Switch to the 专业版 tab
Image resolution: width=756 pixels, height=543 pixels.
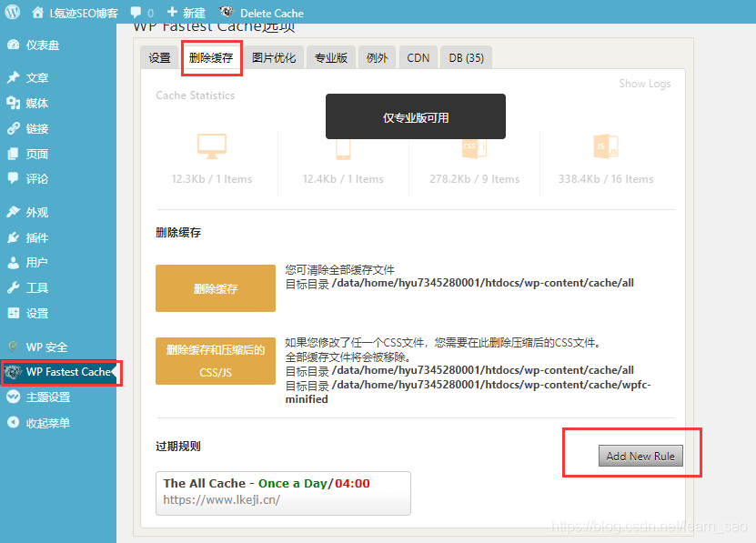331,58
